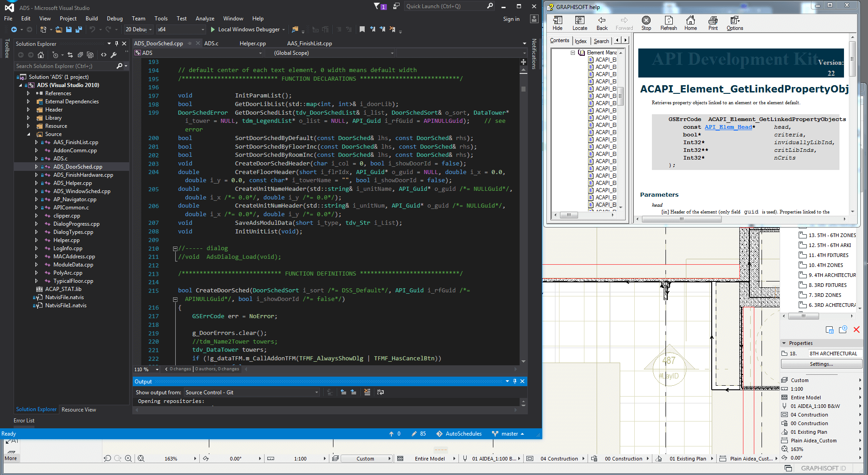Delete story using red X icon
Screen dimensions: 868x475
point(856,330)
